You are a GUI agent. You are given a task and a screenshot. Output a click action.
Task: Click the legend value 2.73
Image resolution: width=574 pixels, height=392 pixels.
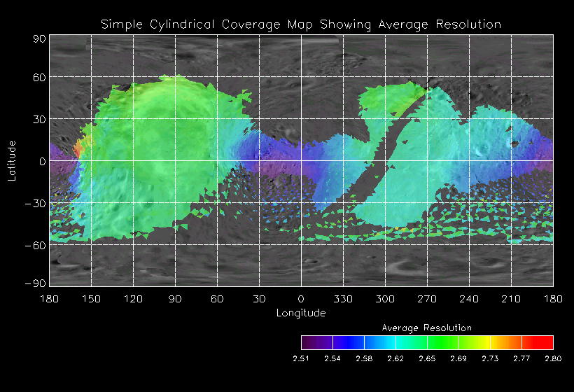pyautogui.click(x=490, y=358)
